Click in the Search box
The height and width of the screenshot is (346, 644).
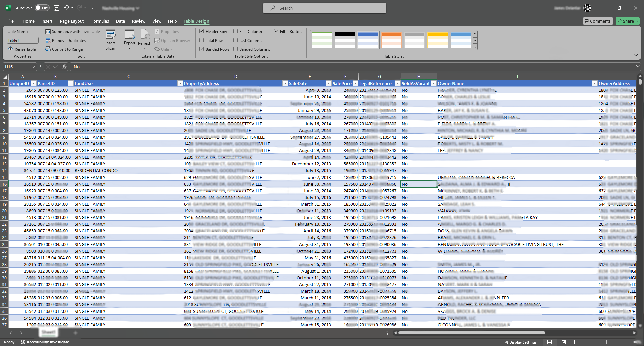point(325,8)
